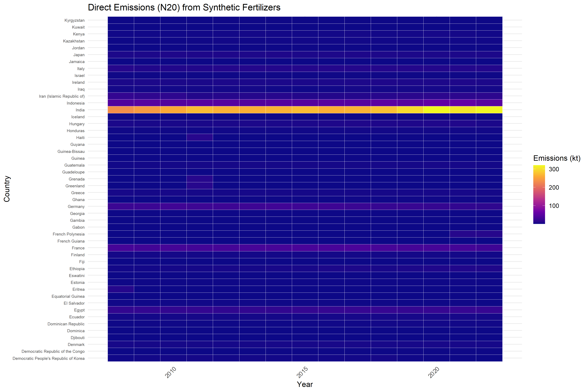Click the Iceland country label
The height and width of the screenshot is (392, 588).
[x=78, y=117]
